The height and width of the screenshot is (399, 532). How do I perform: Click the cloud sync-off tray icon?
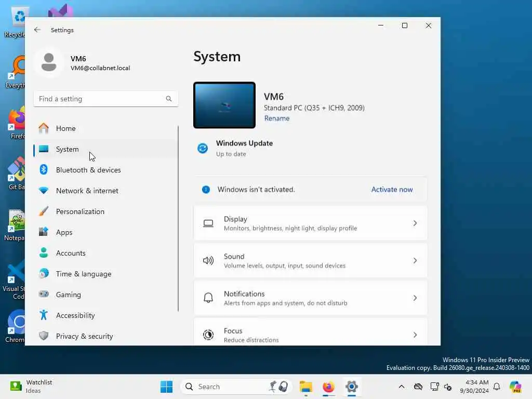(418, 387)
